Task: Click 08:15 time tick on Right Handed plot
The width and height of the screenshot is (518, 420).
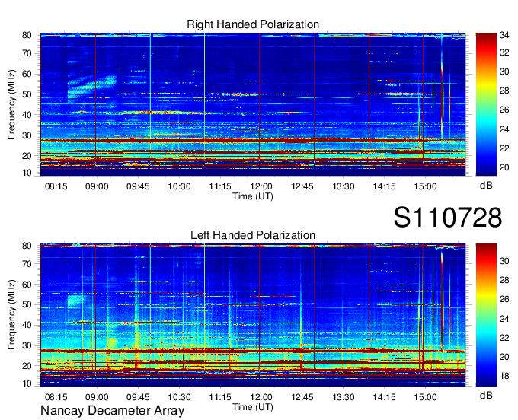Action: [56, 186]
